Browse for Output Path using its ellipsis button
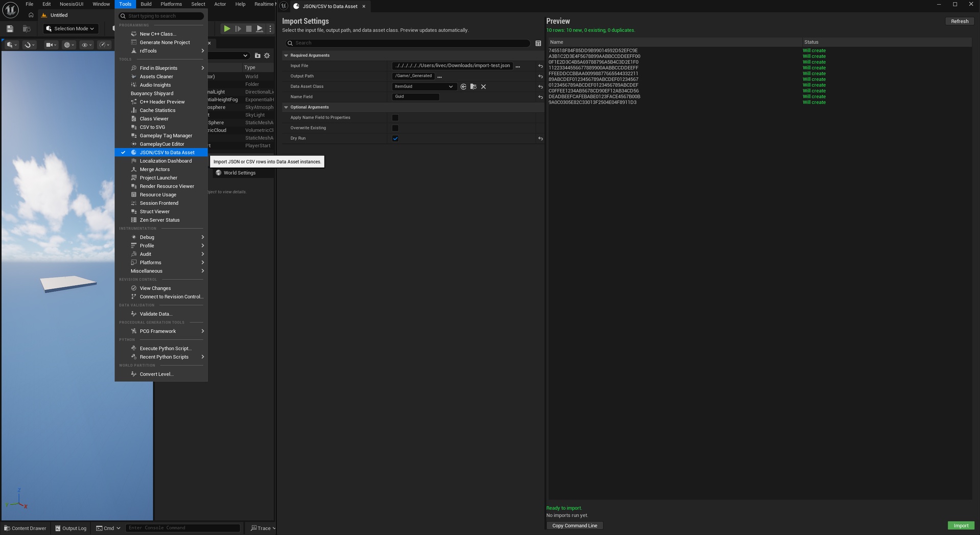The width and height of the screenshot is (980, 535). pos(439,76)
